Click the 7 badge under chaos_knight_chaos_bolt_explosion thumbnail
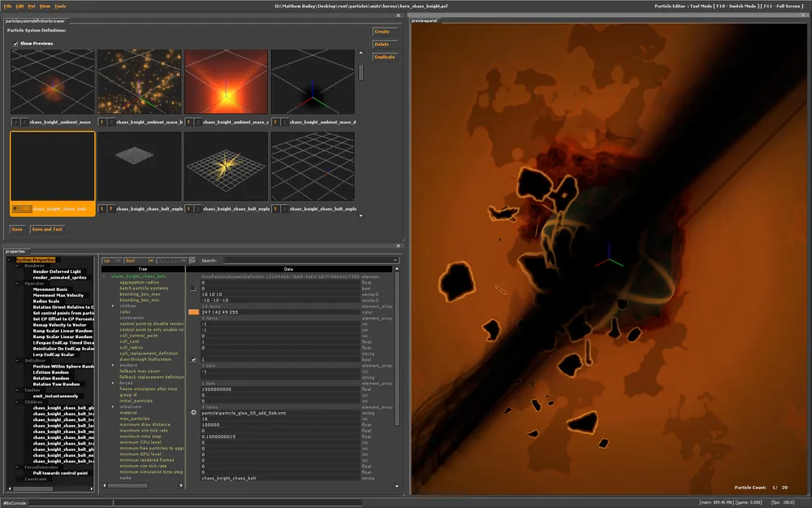The width and height of the screenshot is (812, 508). [110, 209]
